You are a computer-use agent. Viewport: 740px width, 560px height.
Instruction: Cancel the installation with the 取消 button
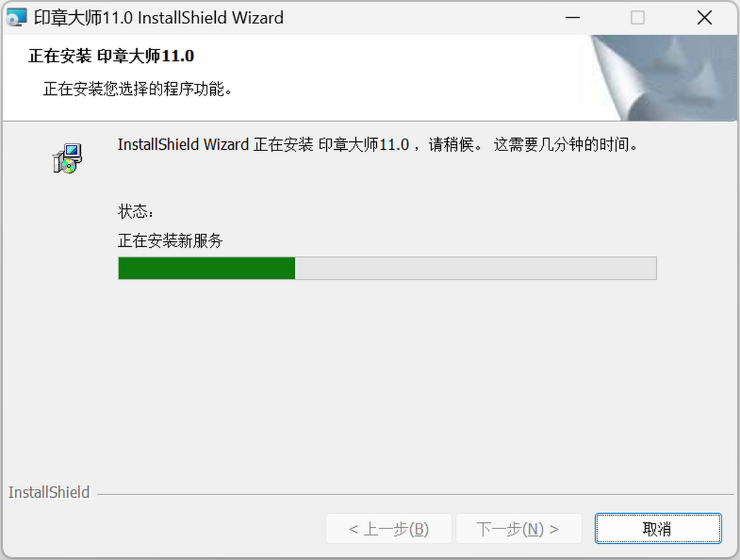coord(657,529)
